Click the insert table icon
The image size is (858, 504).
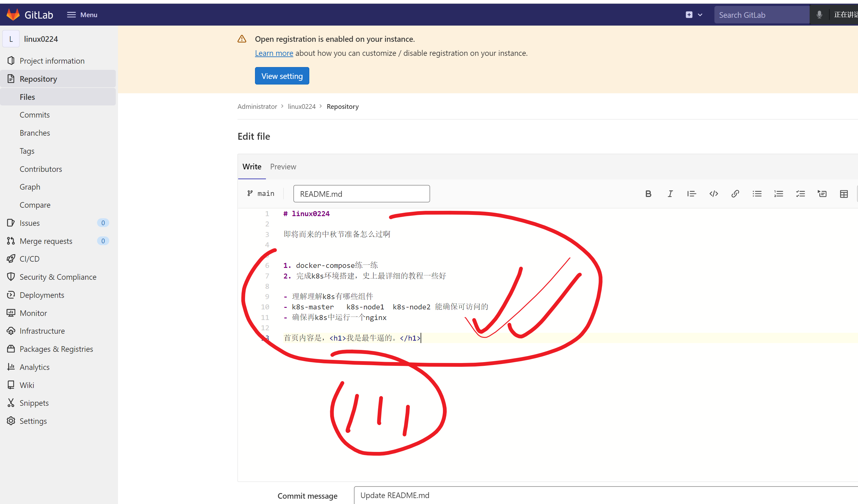point(844,194)
